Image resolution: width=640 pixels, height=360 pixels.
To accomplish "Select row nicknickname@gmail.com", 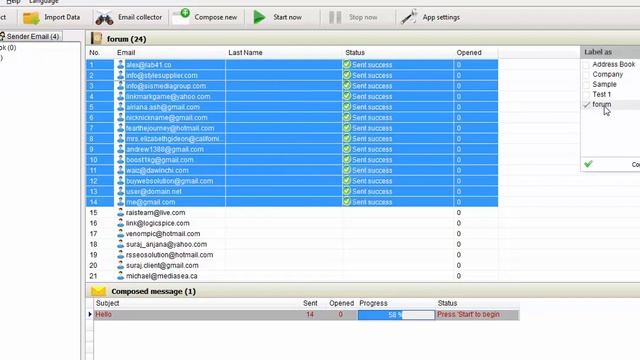I will click(x=292, y=118).
